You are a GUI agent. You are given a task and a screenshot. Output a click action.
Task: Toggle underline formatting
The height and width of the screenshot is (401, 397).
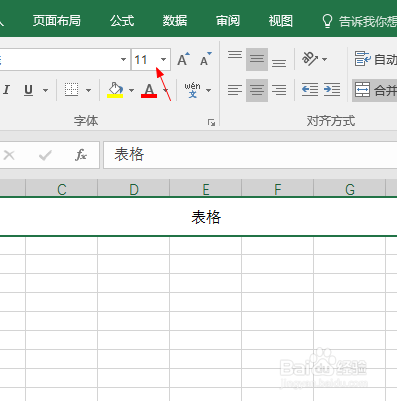pos(29,90)
